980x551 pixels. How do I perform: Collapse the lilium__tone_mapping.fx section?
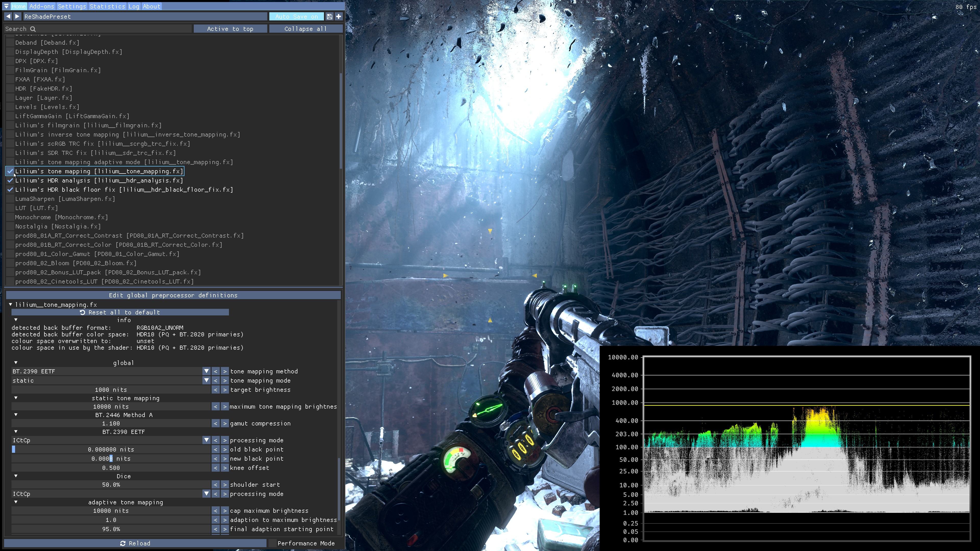click(11, 304)
